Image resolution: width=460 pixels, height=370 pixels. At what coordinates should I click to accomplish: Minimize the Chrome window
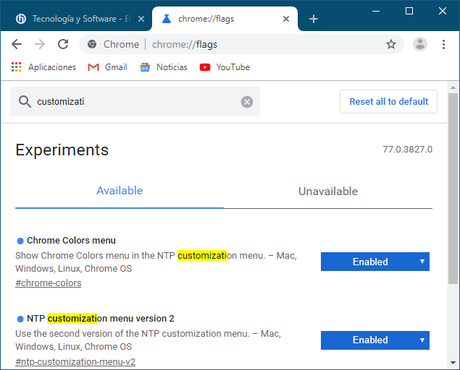376,11
